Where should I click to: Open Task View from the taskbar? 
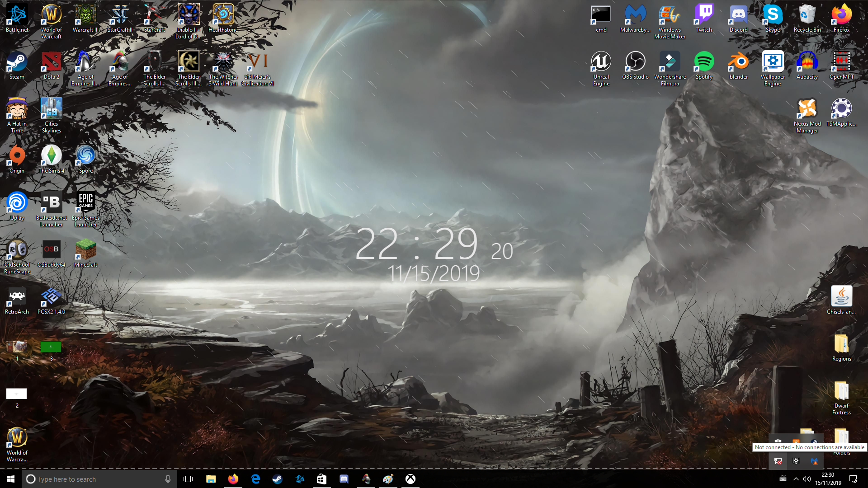(x=189, y=479)
